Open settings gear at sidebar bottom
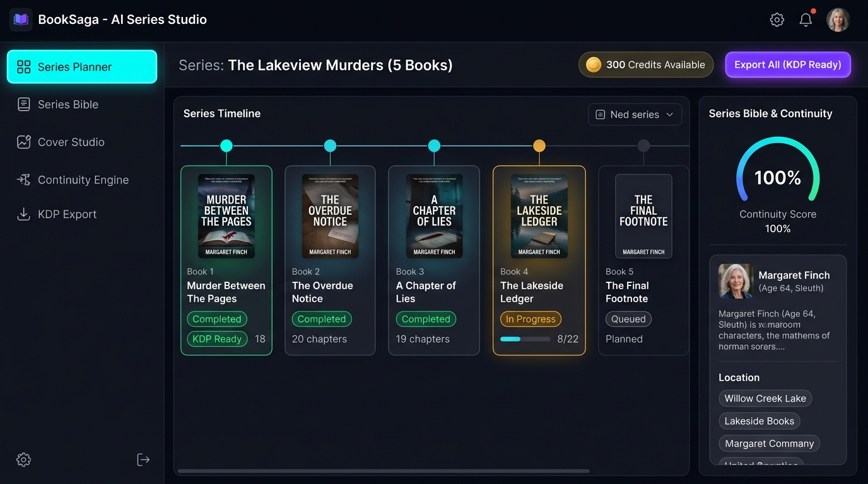Image resolution: width=868 pixels, height=484 pixels. [23, 459]
